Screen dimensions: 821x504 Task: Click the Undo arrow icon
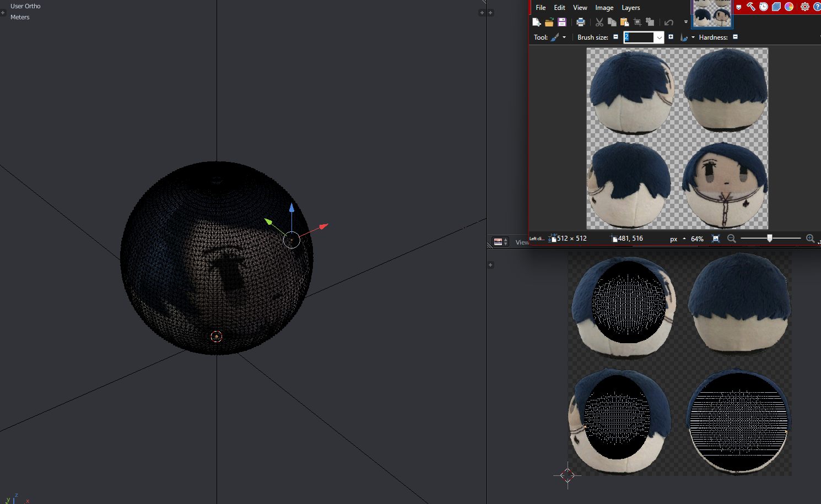pyautogui.click(x=669, y=22)
